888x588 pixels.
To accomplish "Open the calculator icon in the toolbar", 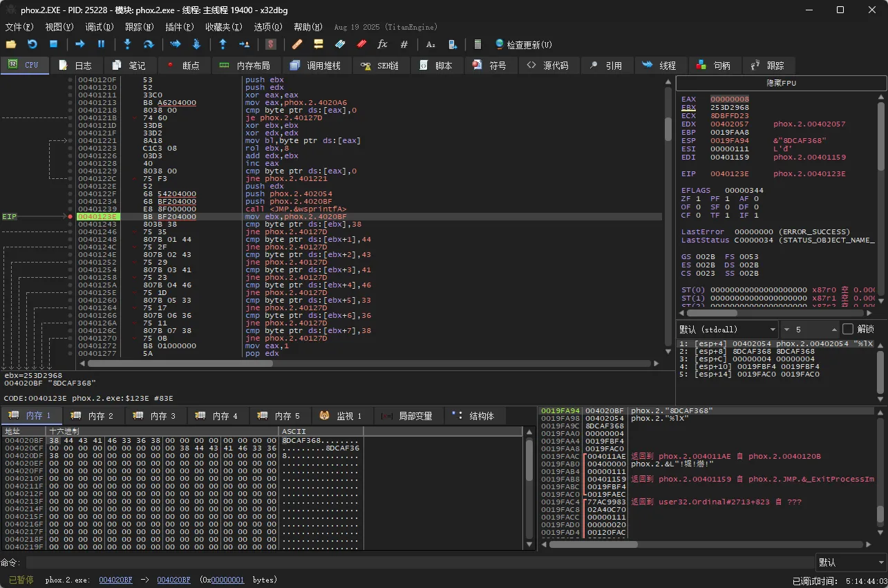I will click(478, 44).
